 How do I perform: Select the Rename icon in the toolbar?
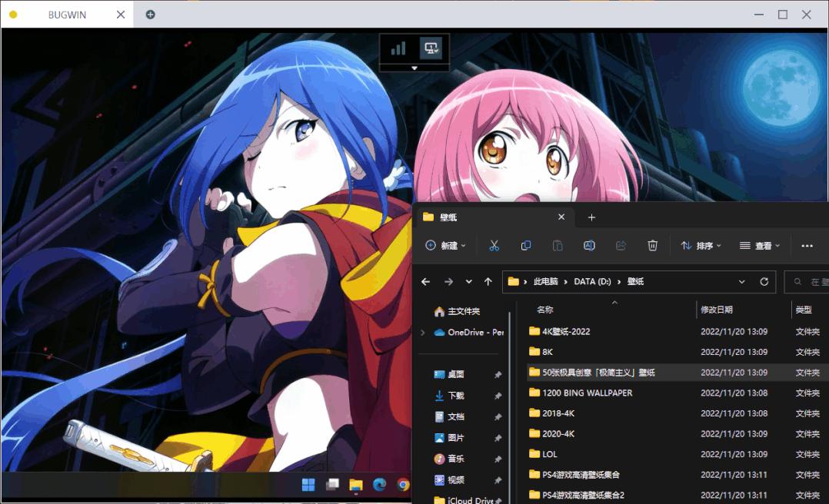(588, 245)
